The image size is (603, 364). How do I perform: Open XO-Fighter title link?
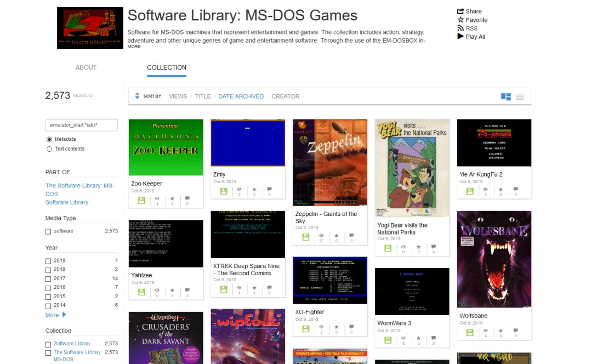click(310, 312)
